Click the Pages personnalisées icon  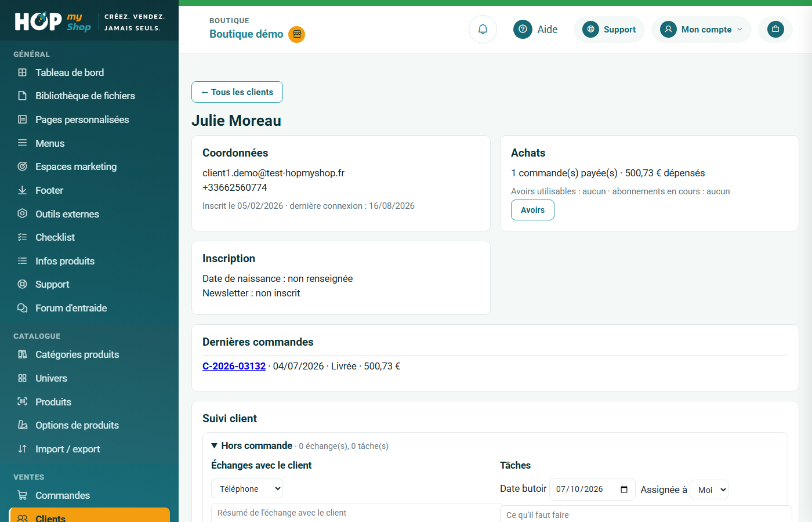coord(23,119)
